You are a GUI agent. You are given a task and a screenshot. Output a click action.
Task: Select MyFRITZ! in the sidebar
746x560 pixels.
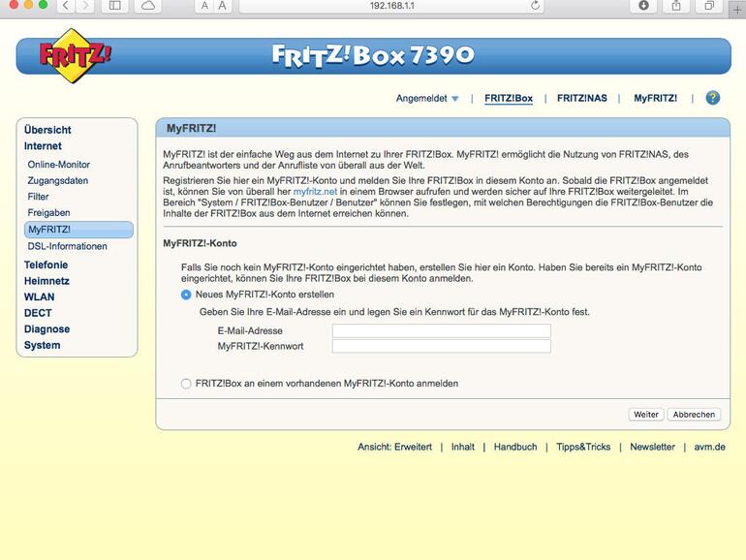tap(78, 230)
